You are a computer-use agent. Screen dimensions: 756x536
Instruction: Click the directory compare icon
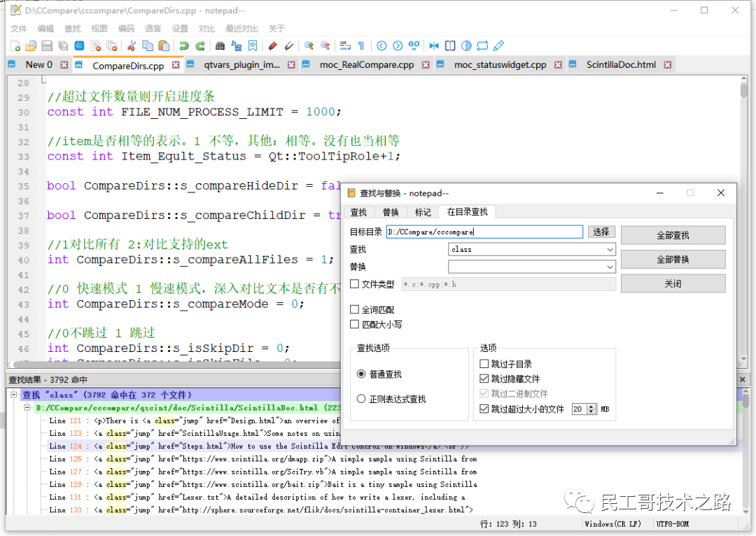point(450,45)
